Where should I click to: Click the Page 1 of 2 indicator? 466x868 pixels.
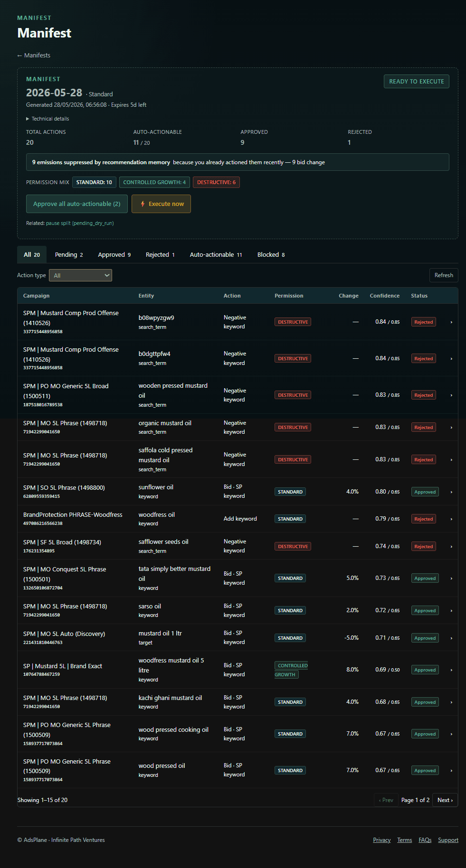tap(416, 800)
